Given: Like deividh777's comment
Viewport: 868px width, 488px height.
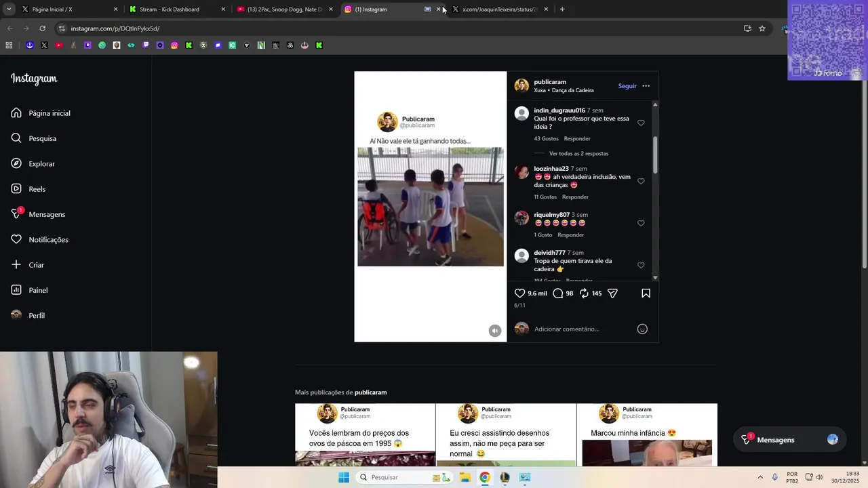Looking at the screenshot, I should click(x=641, y=266).
